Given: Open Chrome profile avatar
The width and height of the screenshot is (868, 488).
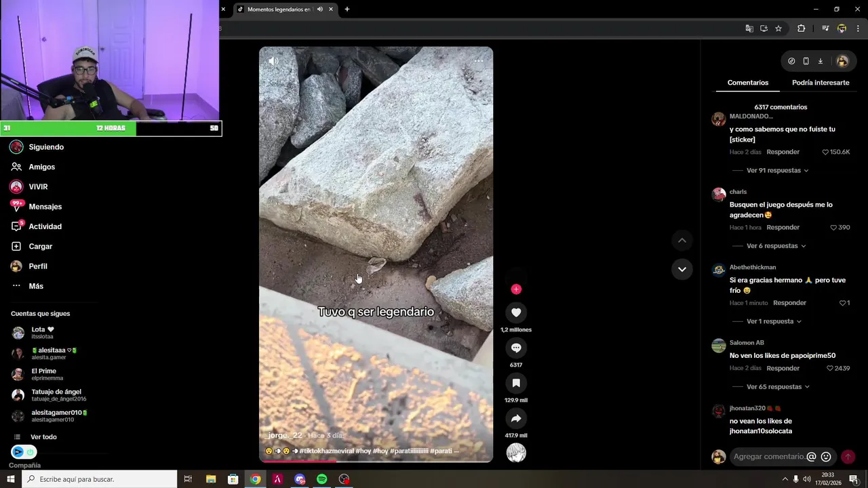Looking at the screenshot, I should pos(842,28).
